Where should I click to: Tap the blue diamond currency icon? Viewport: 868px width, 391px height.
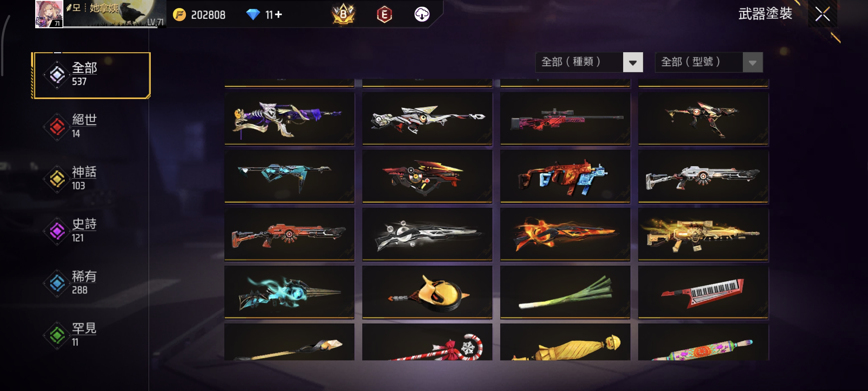253,14
